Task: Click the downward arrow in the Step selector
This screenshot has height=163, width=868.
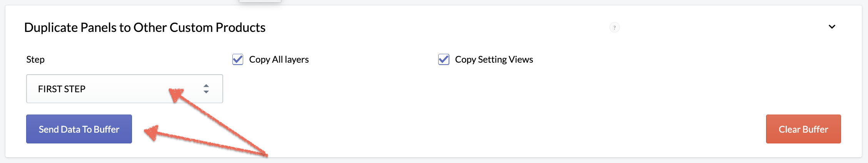Action: [x=206, y=92]
